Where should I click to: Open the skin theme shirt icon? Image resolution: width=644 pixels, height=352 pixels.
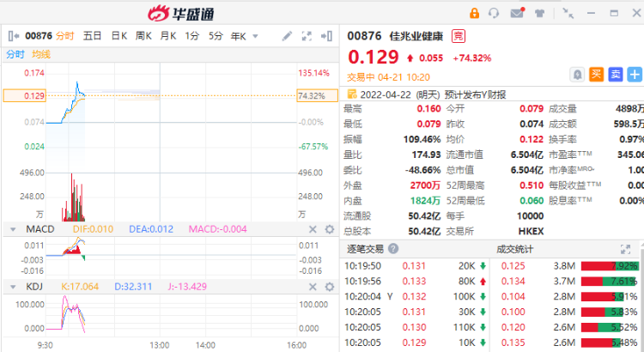pos(540,13)
